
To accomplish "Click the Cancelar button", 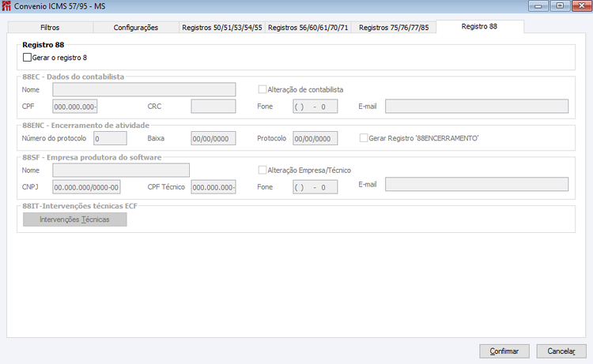I will tap(561, 351).
